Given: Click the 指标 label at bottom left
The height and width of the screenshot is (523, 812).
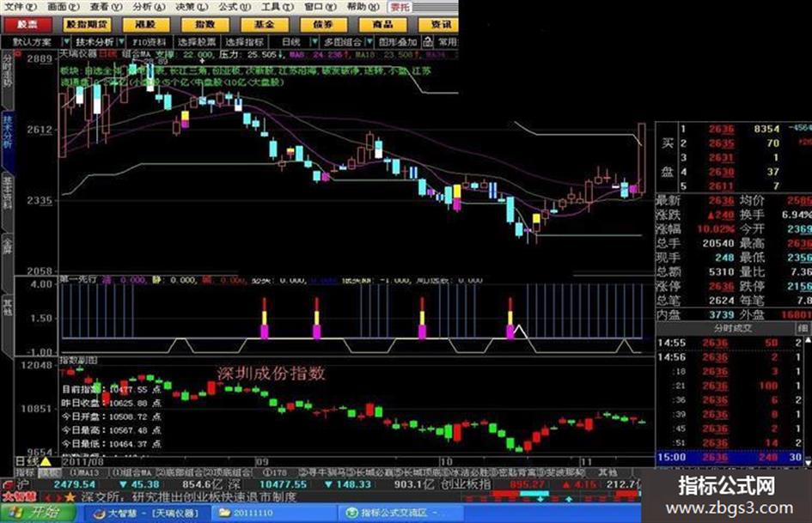Looking at the screenshot, I should [25, 472].
